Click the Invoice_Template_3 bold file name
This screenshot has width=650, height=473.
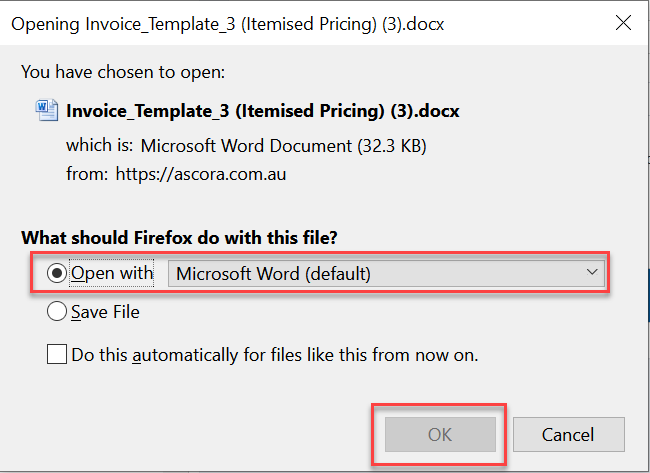(x=262, y=111)
